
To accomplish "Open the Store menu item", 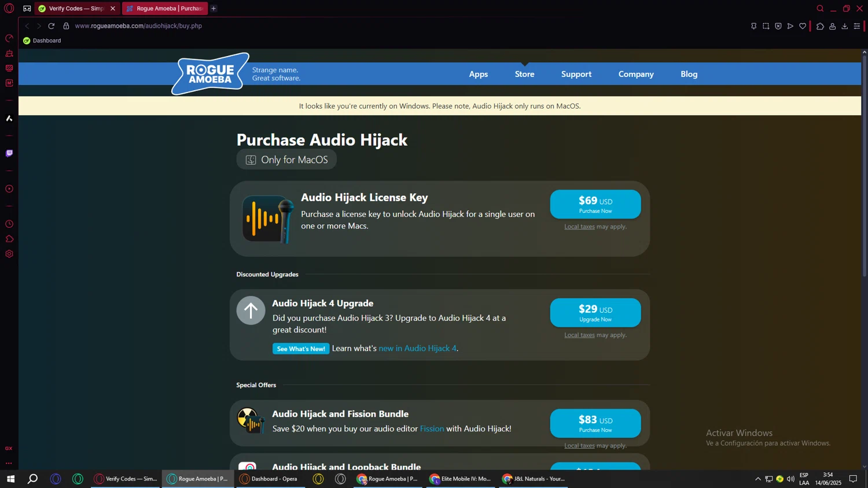I will tap(525, 74).
